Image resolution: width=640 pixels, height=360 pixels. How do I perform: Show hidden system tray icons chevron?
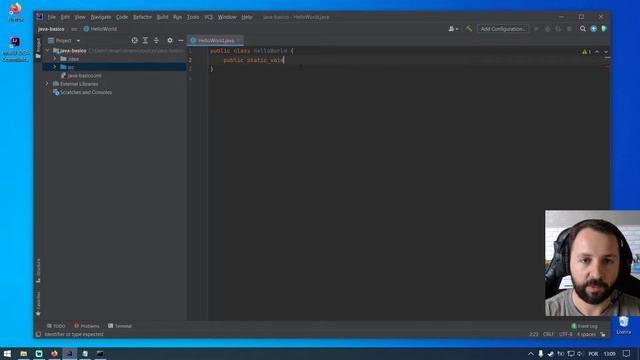point(531,353)
